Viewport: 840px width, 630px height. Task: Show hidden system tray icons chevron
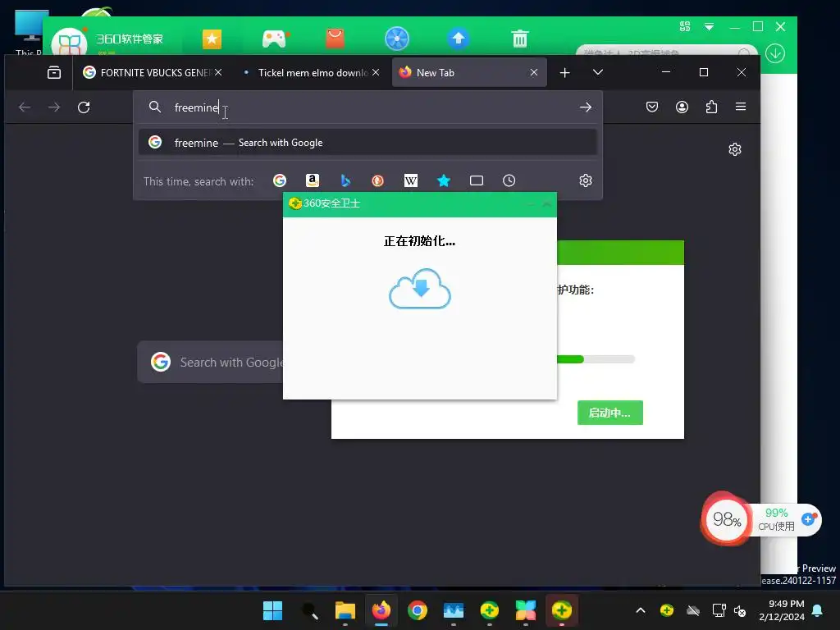pyautogui.click(x=640, y=610)
